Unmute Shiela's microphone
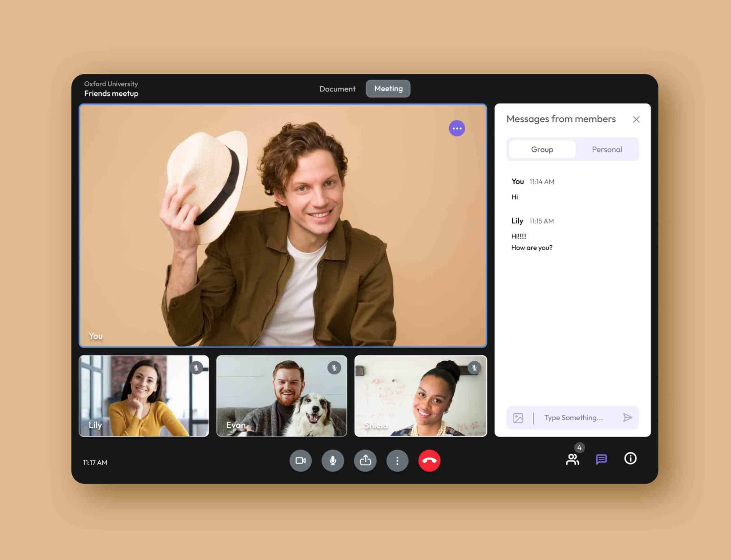The width and height of the screenshot is (731, 560). click(x=474, y=367)
